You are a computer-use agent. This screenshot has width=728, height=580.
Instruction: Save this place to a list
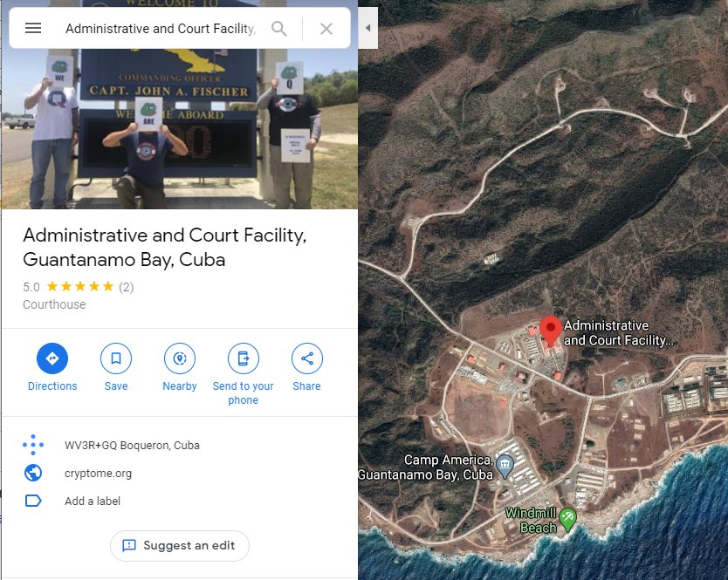[x=116, y=358]
